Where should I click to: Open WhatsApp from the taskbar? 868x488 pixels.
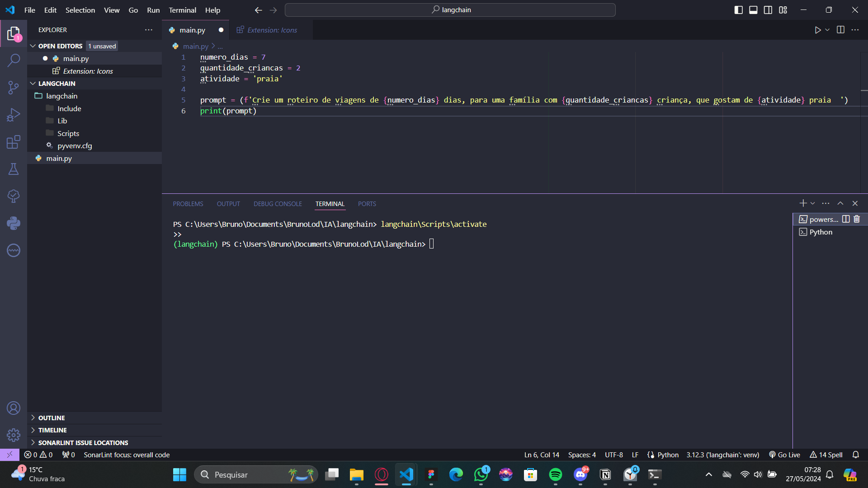point(481,474)
